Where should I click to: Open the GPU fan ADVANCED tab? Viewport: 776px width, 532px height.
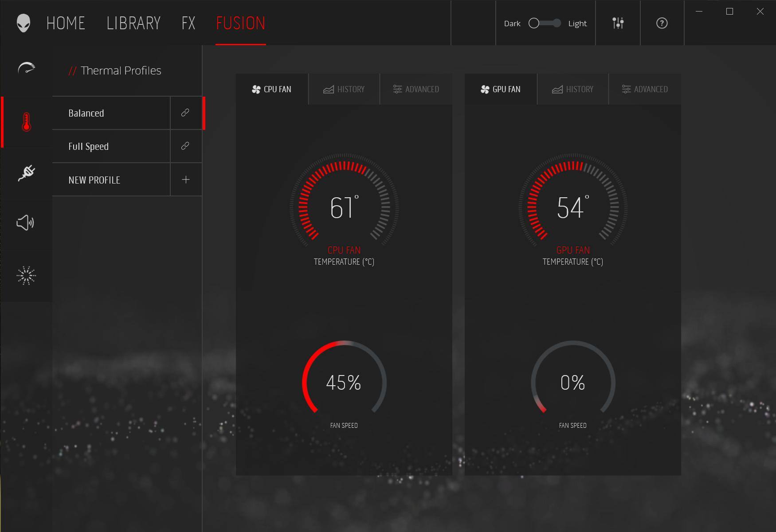pos(645,89)
